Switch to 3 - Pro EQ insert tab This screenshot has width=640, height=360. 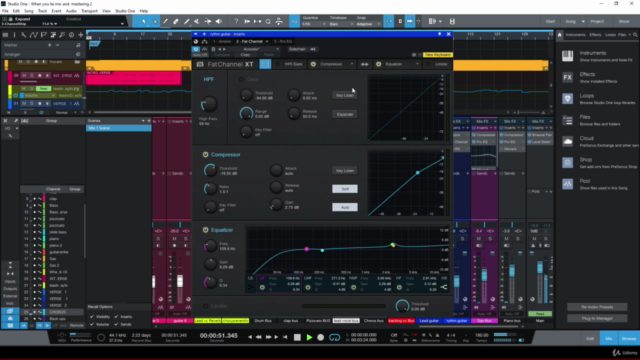(283, 41)
